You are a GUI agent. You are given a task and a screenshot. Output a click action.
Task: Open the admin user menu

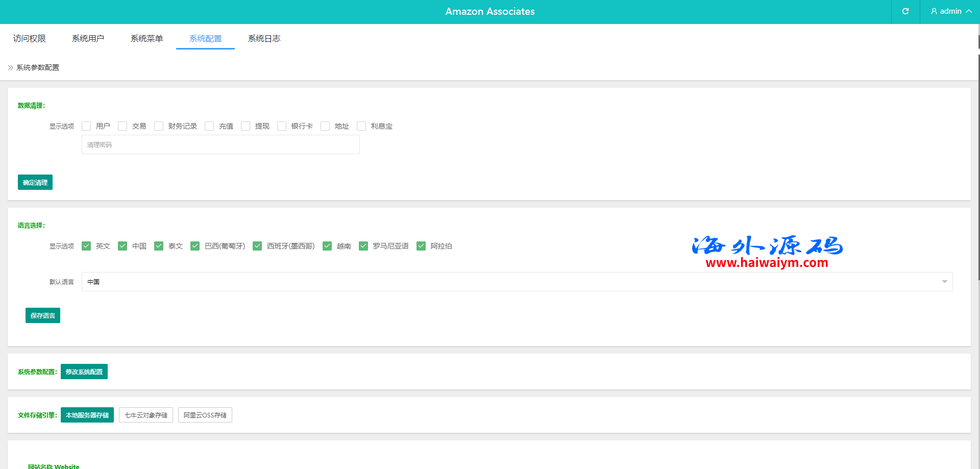tap(950, 11)
